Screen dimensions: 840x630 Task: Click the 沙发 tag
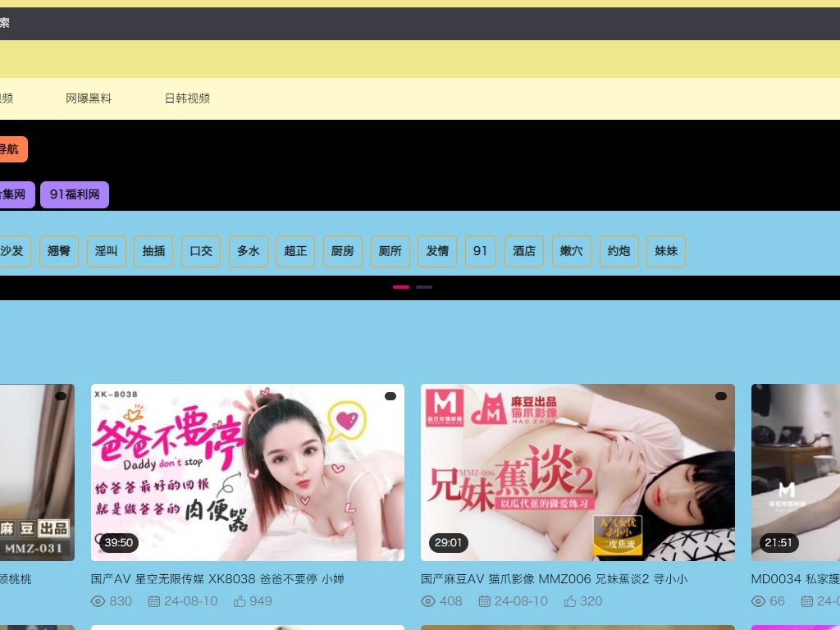pos(12,251)
